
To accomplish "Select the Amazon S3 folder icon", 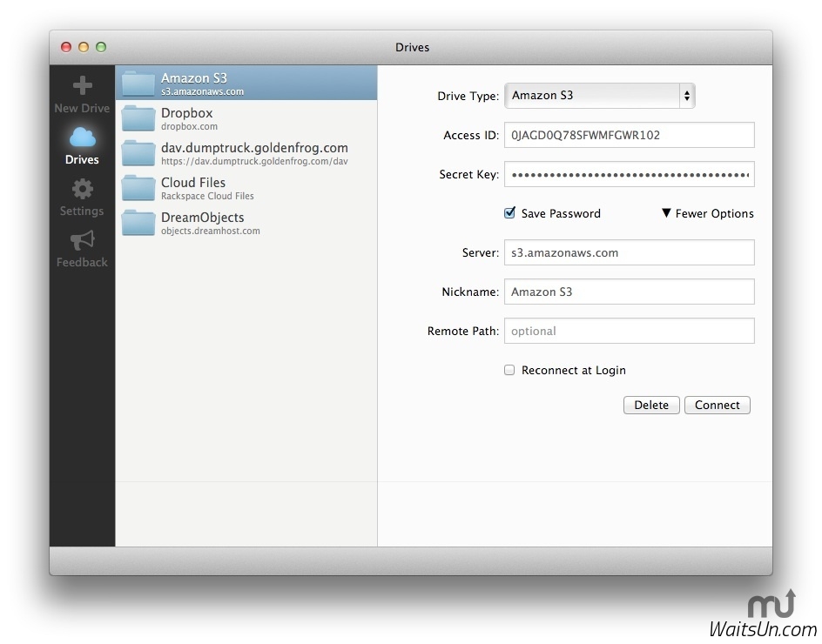I will click(138, 84).
